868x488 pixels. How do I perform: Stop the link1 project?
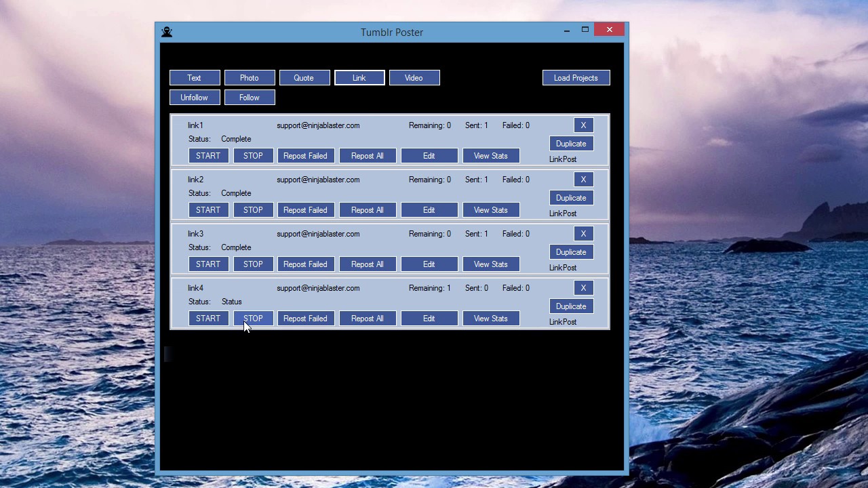(x=253, y=156)
